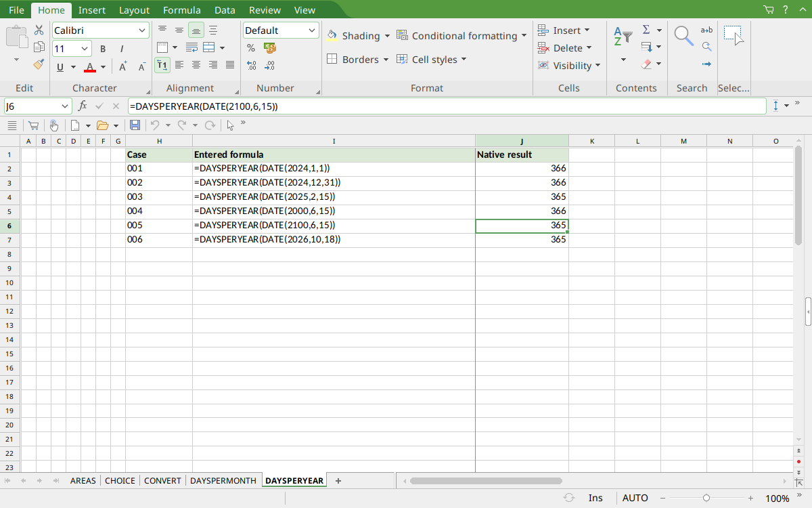Click the AutoSum sigma icon
This screenshot has height=508, width=812.
(646, 30)
